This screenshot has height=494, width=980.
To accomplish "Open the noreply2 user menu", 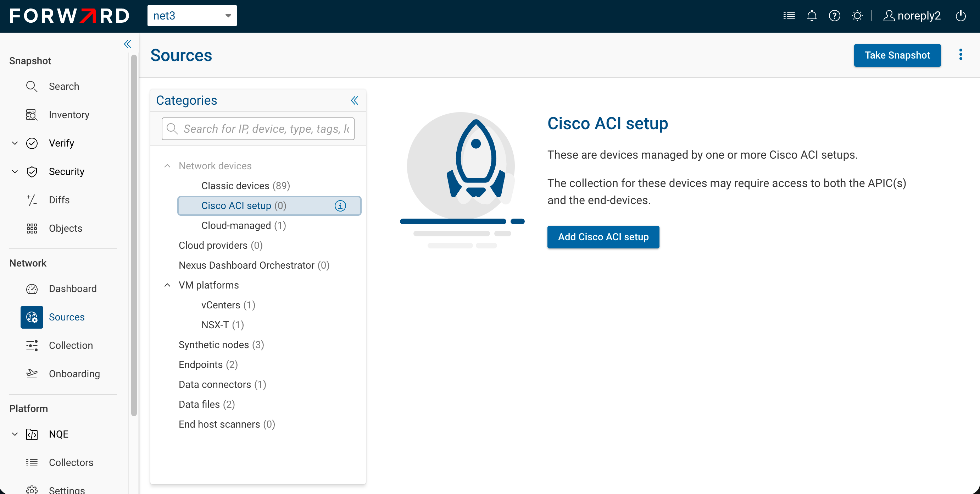I will click(x=912, y=16).
